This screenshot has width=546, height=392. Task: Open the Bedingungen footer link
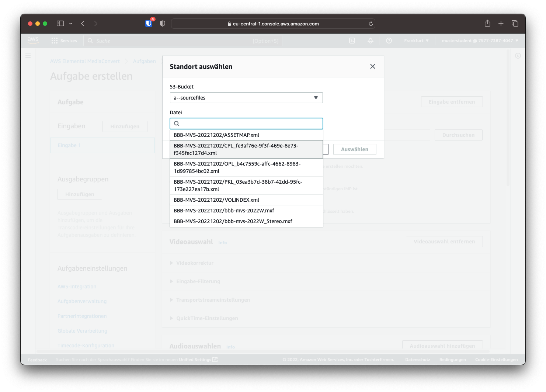453,360
